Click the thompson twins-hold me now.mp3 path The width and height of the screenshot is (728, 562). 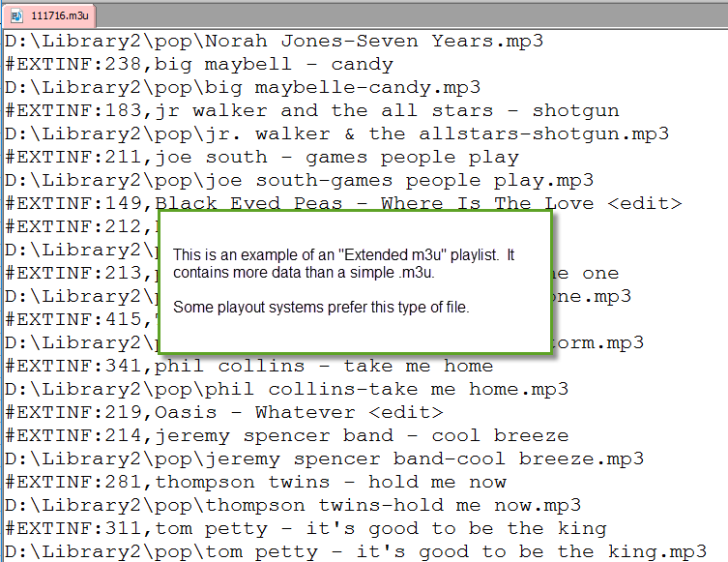293,505
